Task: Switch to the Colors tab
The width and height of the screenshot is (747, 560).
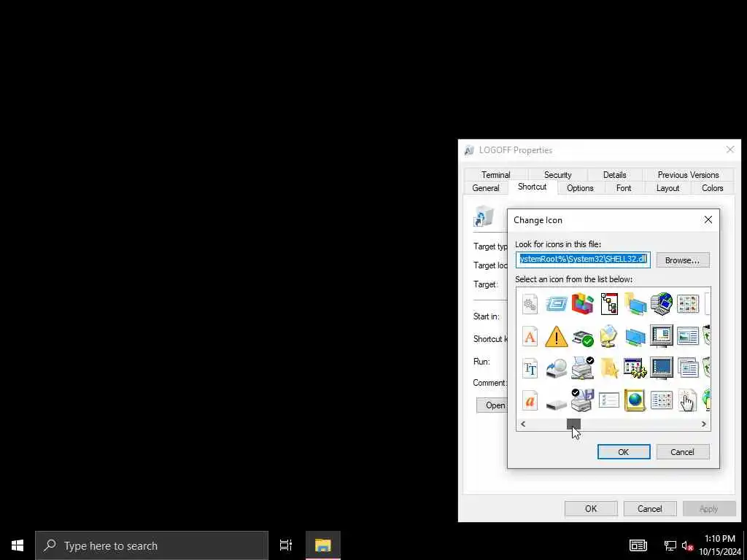Action: (x=712, y=188)
